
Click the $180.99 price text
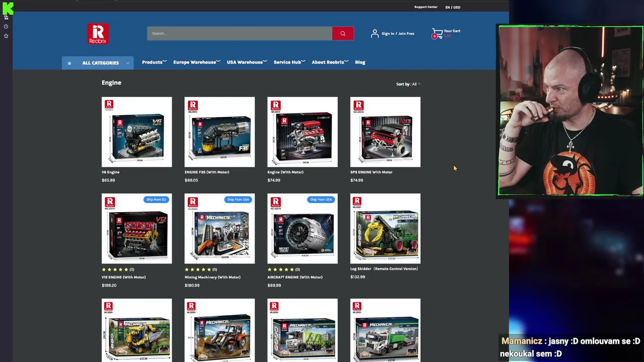click(192, 285)
